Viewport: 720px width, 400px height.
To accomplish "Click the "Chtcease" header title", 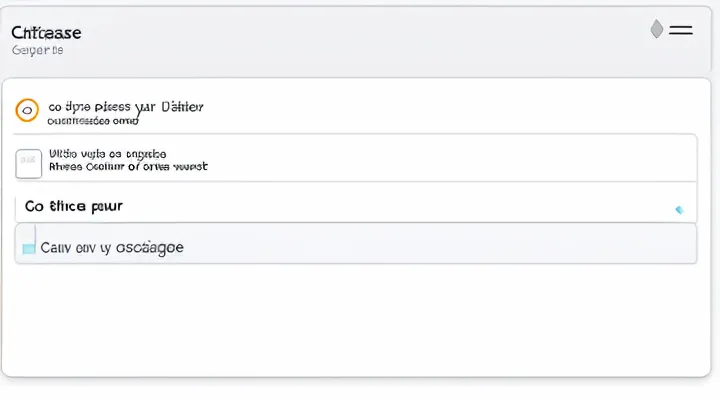I will tap(46, 32).
